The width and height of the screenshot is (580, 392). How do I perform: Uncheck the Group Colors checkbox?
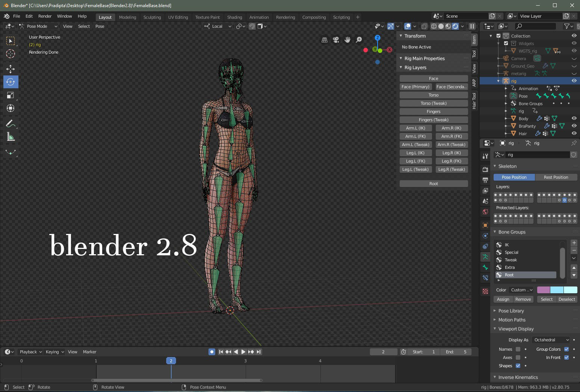(566, 349)
